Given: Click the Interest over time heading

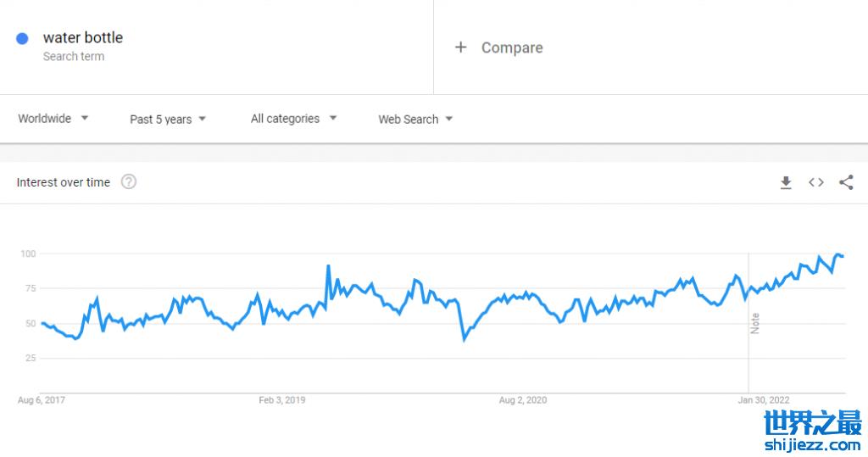Looking at the screenshot, I should tap(64, 182).
